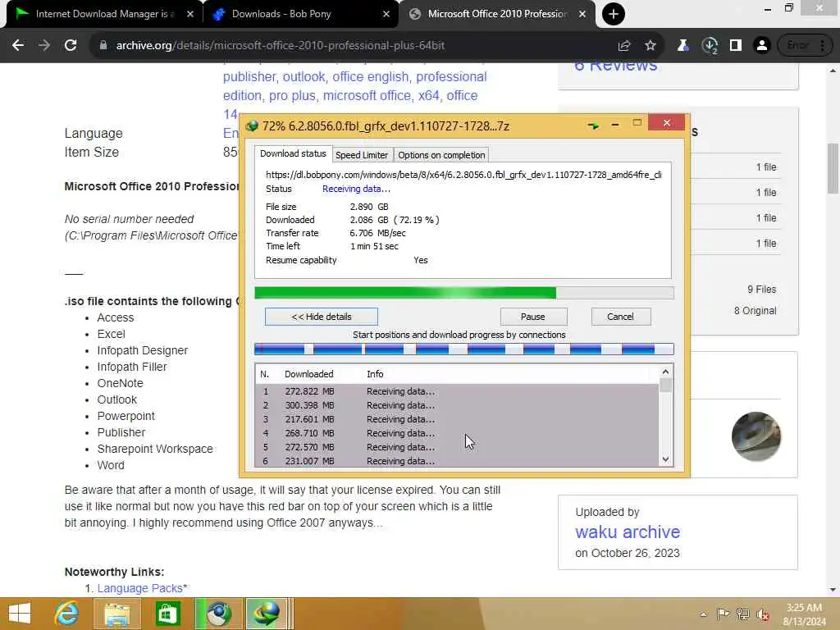This screenshot has height=630, width=840.
Task: Reload the archive.org page
Action: click(71, 46)
